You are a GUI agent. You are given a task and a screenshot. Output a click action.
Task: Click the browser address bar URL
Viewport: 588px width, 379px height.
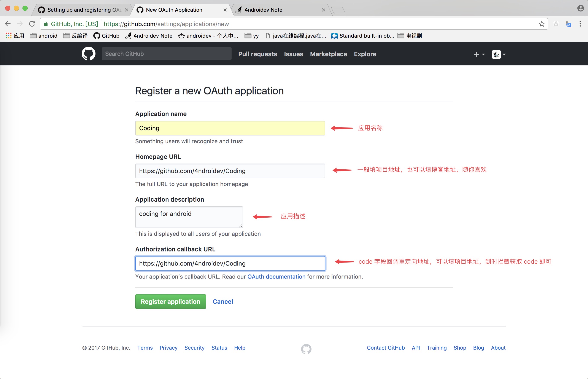[x=166, y=24]
